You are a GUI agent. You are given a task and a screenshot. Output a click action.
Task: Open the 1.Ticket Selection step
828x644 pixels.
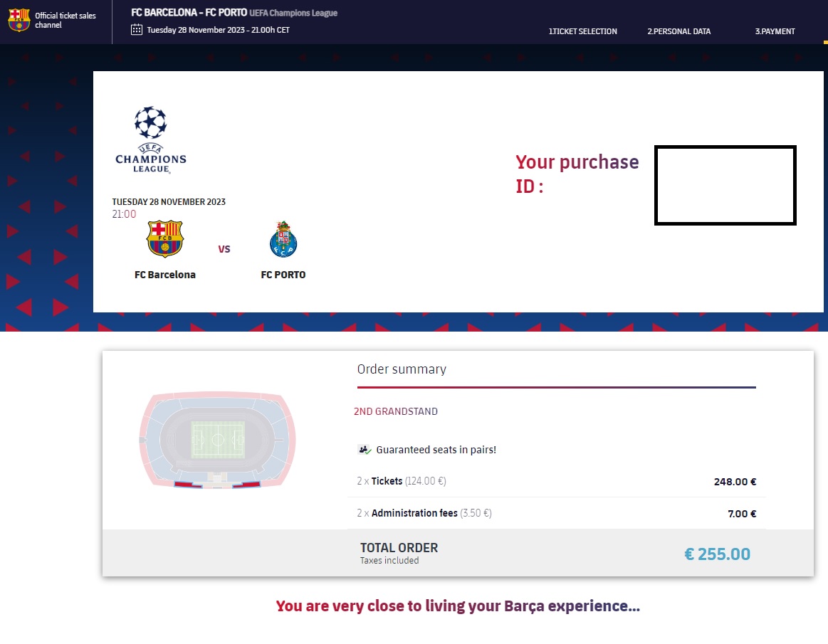(x=582, y=31)
